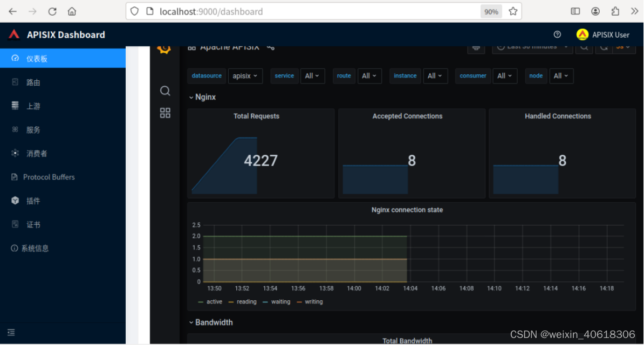Click the Accepted Connections value 8
Image resolution: width=644 pixels, height=345 pixels.
[x=412, y=161]
